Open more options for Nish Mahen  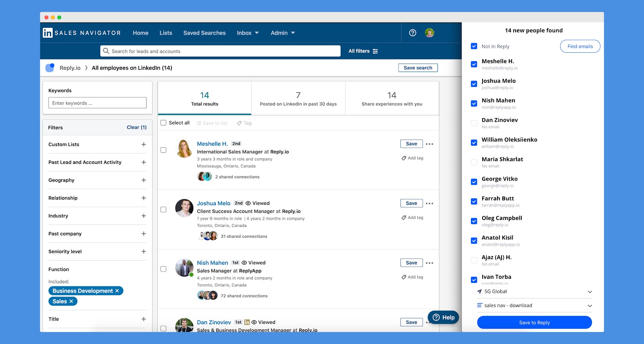click(x=429, y=263)
